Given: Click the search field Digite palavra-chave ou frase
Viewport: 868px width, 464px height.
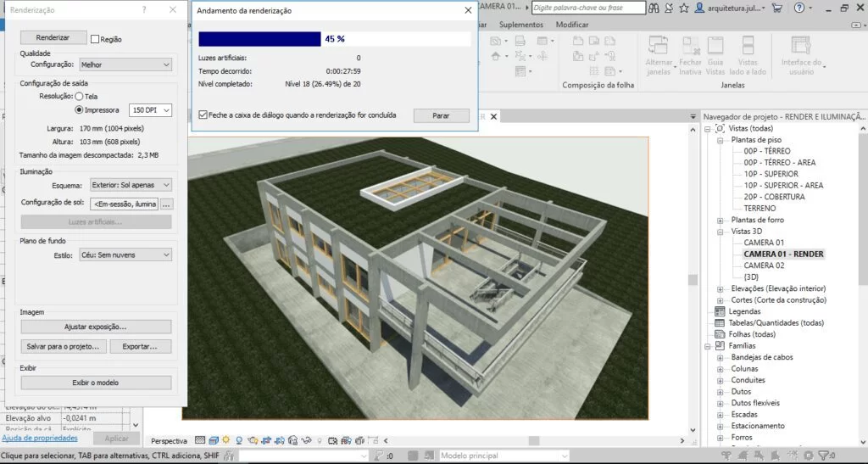Looking at the screenshot, I should 588,8.
